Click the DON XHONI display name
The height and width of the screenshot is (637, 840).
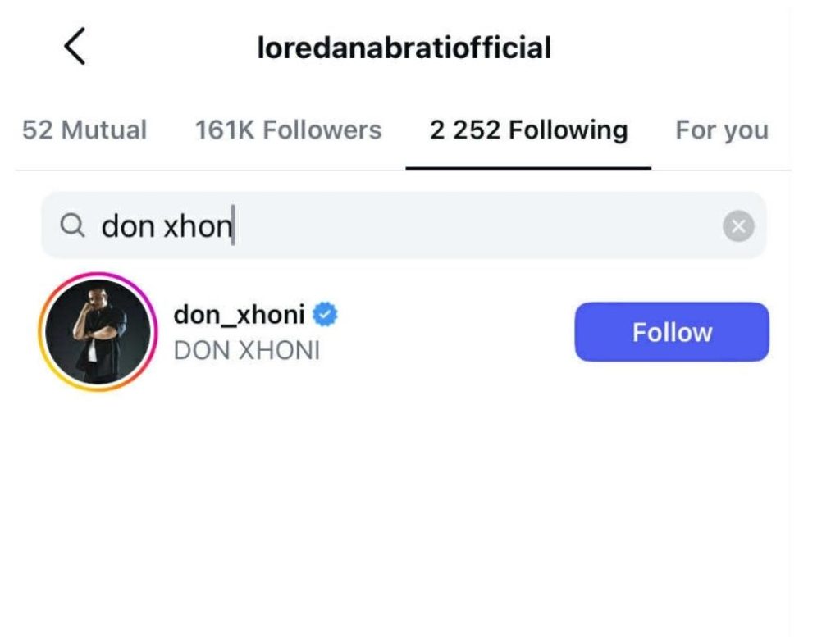click(x=247, y=351)
